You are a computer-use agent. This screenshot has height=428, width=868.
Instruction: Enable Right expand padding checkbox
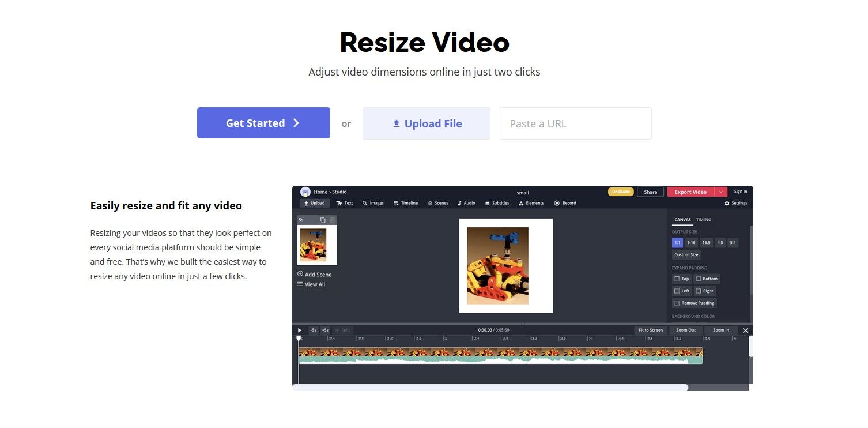tap(699, 291)
